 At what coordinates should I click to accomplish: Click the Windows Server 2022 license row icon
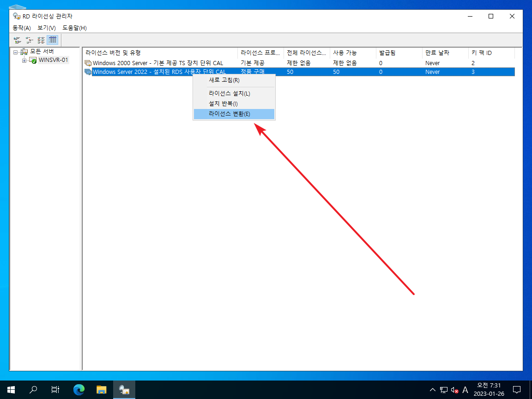(x=88, y=72)
